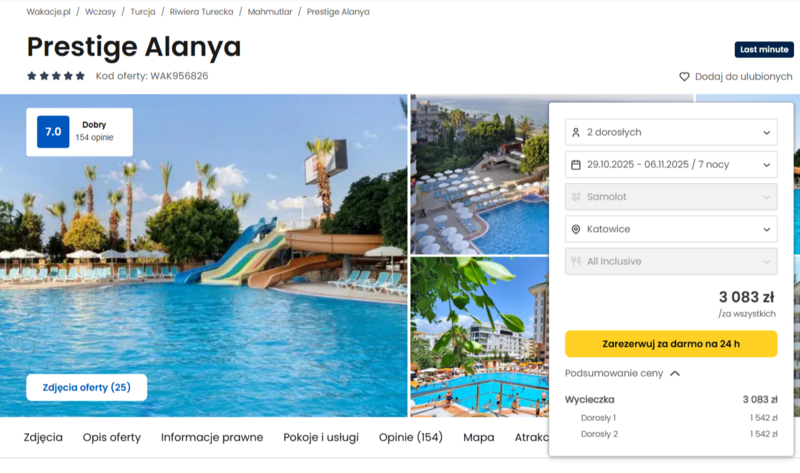Open the Opinie (154) tab
Screen dimensions: 800x473
[411, 437]
